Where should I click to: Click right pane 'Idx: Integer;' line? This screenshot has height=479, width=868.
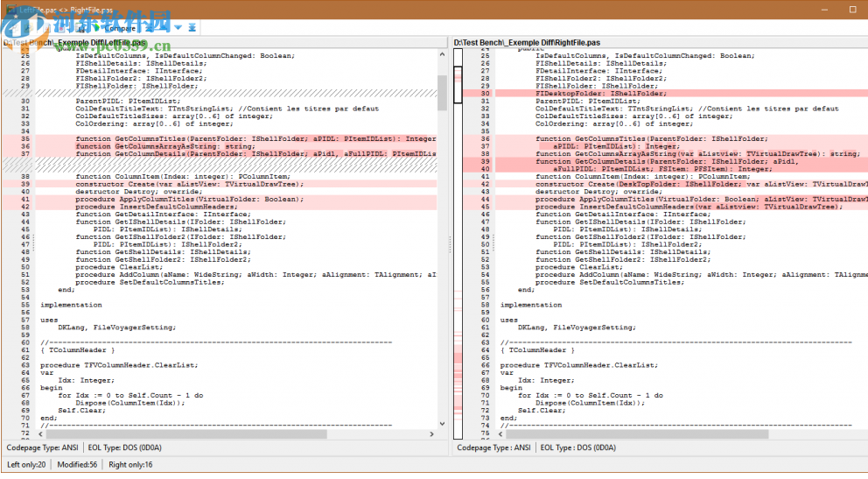546,380
